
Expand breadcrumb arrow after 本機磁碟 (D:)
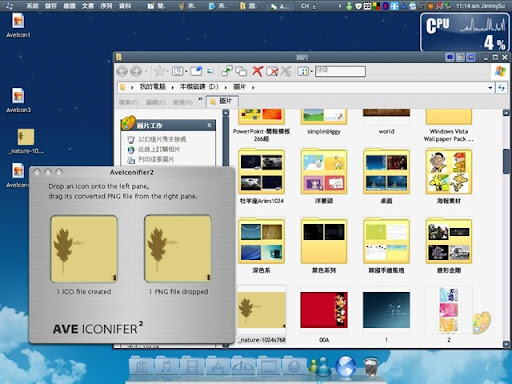coord(226,87)
